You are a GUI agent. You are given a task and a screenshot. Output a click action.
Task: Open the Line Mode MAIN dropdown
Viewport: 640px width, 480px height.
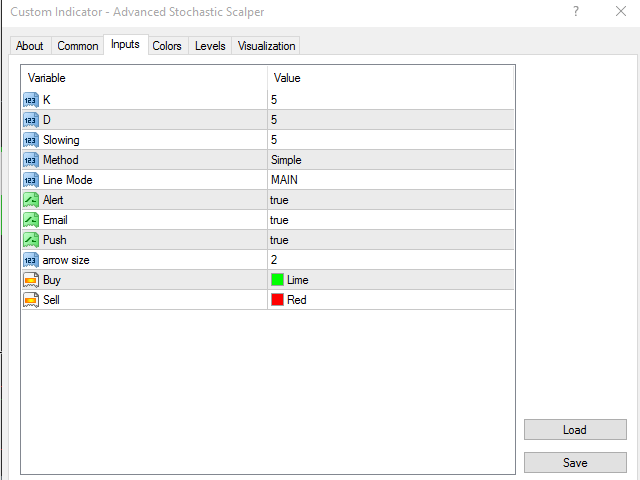[390, 180]
